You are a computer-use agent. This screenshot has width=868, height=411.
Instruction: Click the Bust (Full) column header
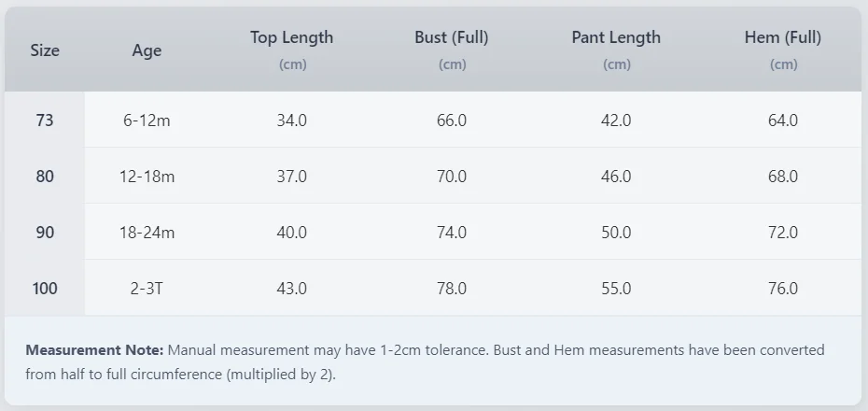452,38
